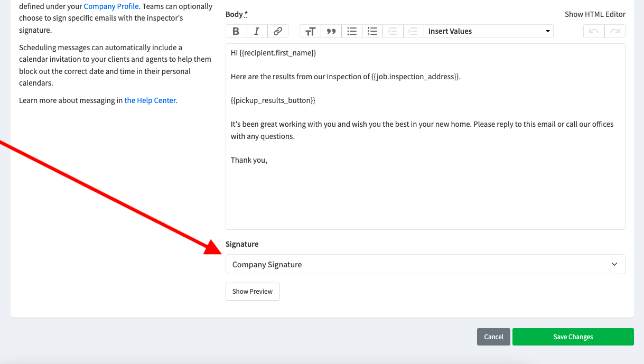Click the decrease indent icon
This screenshot has width=644, height=364.
[x=392, y=31]
